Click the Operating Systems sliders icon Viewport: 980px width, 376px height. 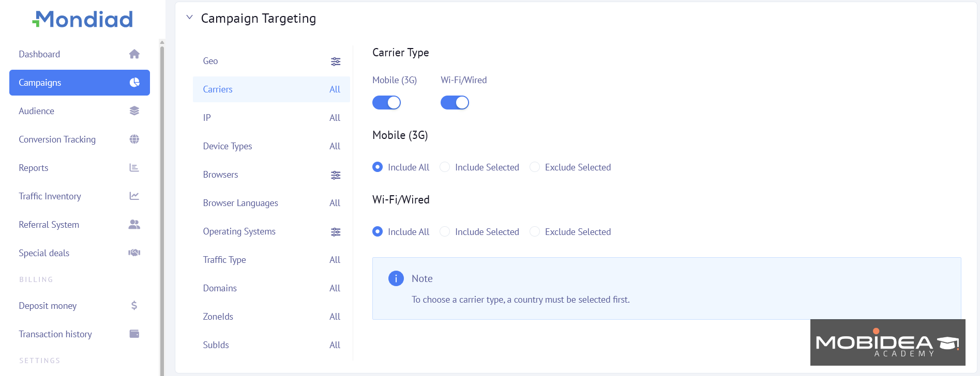[336, 232]
